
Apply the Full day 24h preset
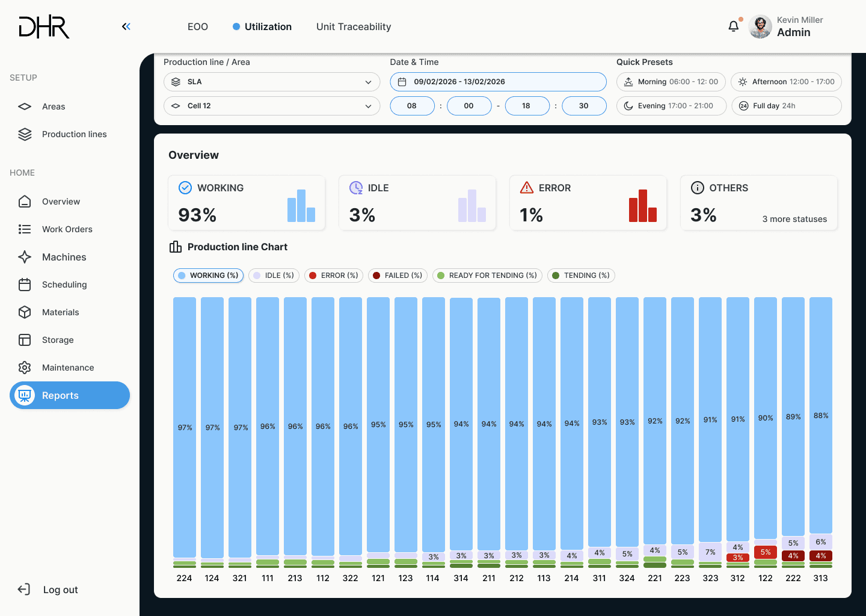tap(786, 105)
